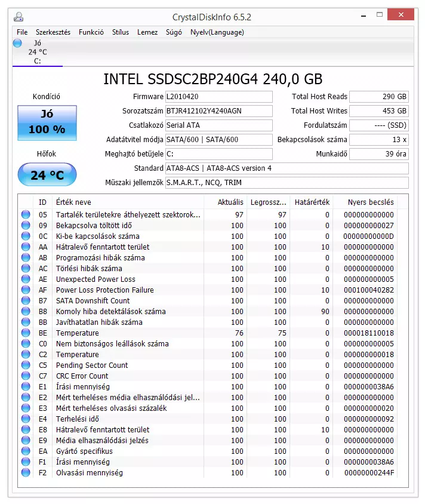The image size is (425, 504).
Task: Click the Adatátvitel módja field SATA/600
Action: pyautogui.click(x=218, y=140)
